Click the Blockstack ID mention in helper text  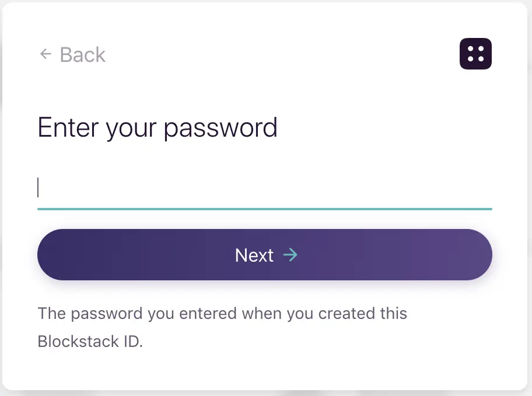pos(90,341)
